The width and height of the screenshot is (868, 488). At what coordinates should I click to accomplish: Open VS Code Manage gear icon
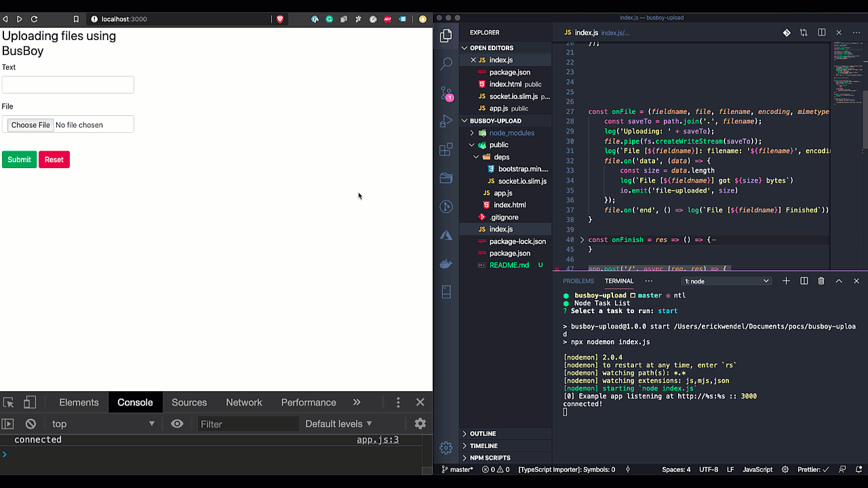pos(446,448)
